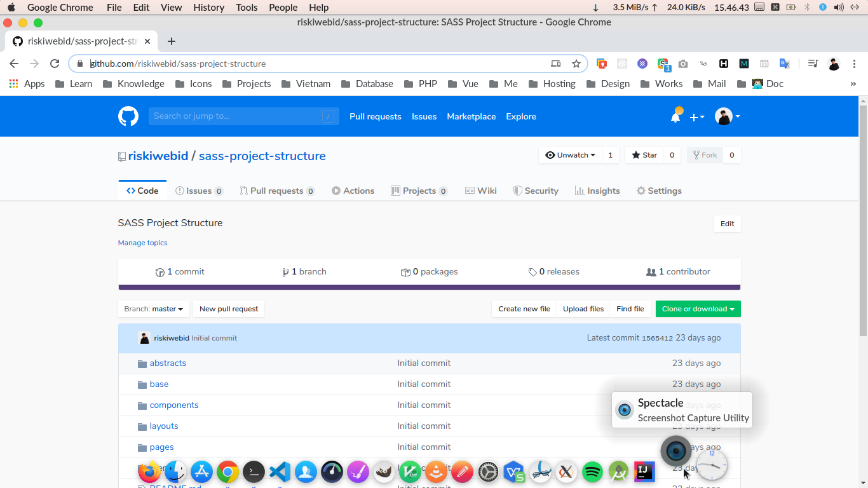Open a new tab with plus button
This screenshot has height=488, width=868.
(x=172, y=41)
